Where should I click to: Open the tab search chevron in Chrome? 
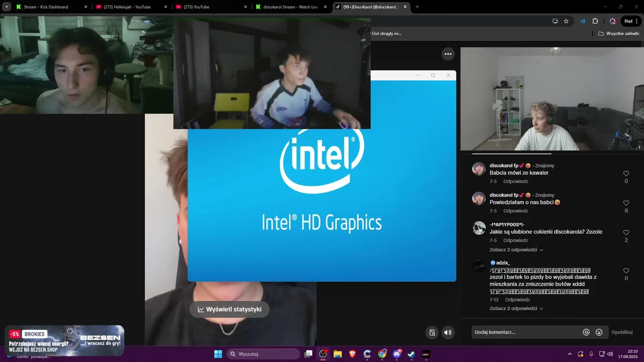[x=7, y=7]
